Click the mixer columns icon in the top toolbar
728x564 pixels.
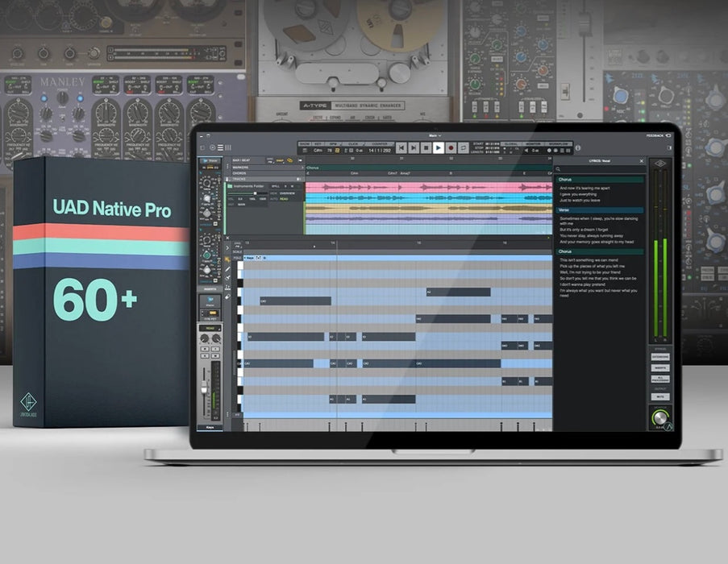pos(228,148)
